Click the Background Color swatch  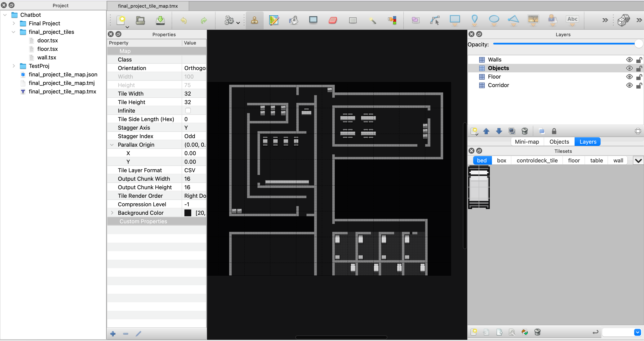pyautogui.click(x=187, y=213)
